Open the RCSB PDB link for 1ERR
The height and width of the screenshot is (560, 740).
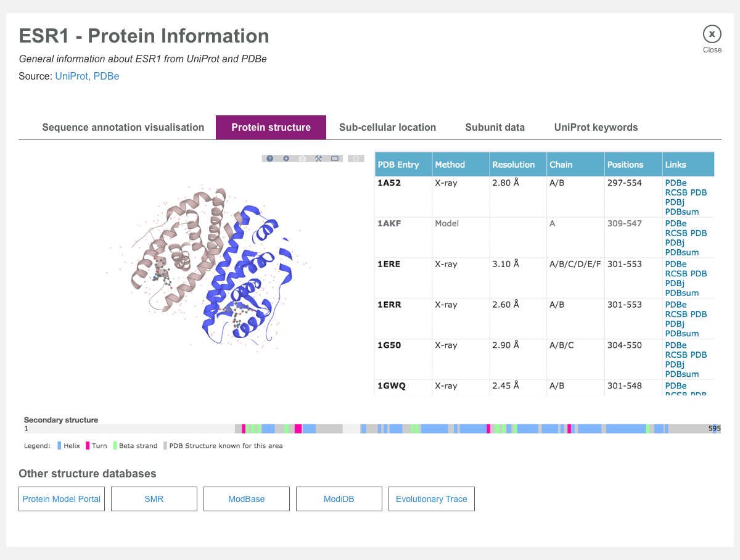pos(686,314)
